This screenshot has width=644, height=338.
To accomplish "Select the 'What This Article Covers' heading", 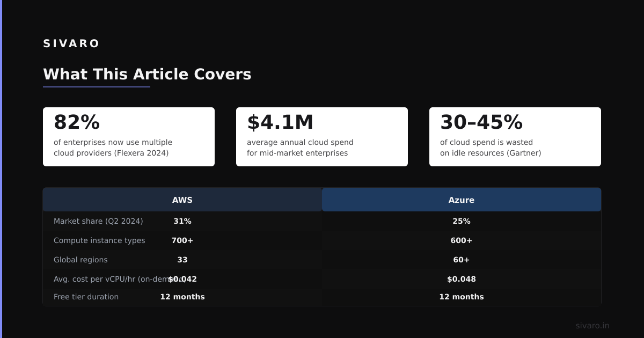I will click(x=147, y=74).
